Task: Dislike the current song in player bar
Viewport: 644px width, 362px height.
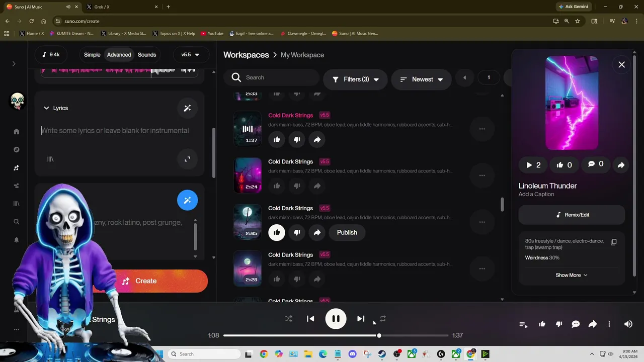Action: tap(559, 324)
